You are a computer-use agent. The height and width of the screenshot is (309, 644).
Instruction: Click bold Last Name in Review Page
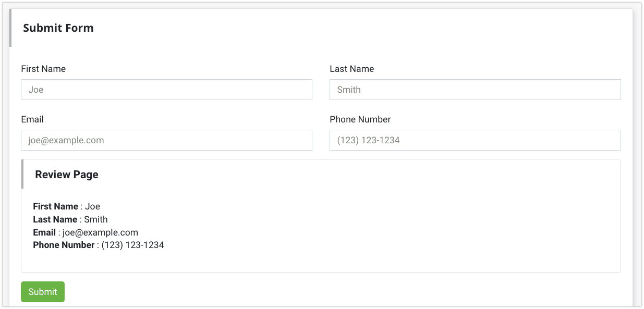(55, 219)
